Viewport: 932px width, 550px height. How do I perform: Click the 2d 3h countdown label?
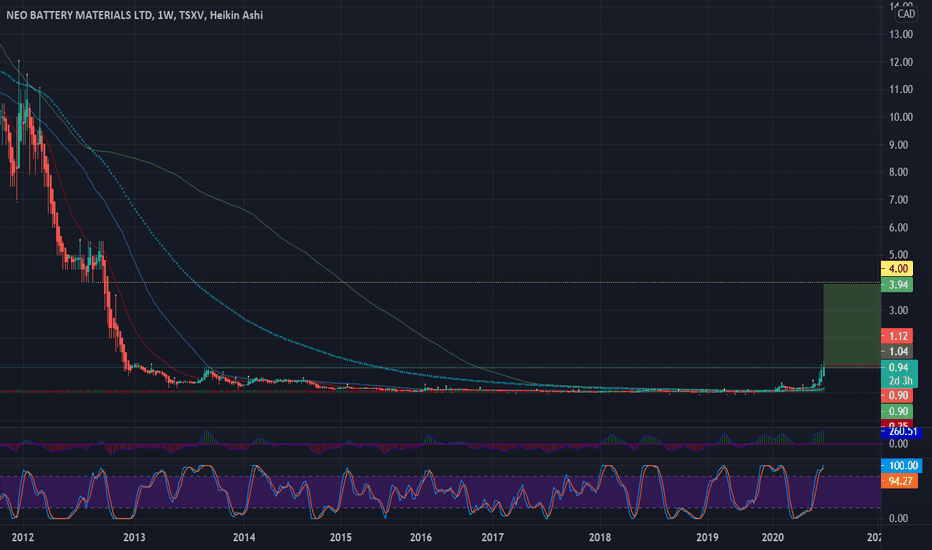tap(900, 381)
